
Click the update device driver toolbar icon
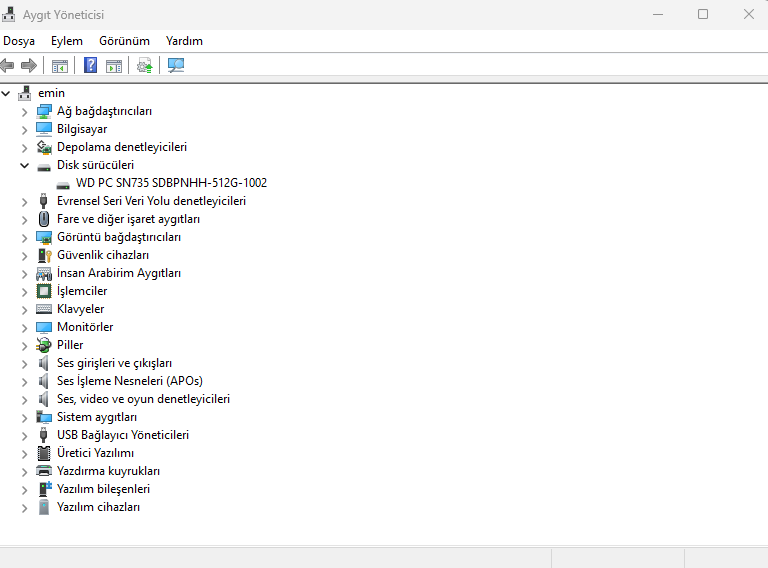[x=144, y=66]
